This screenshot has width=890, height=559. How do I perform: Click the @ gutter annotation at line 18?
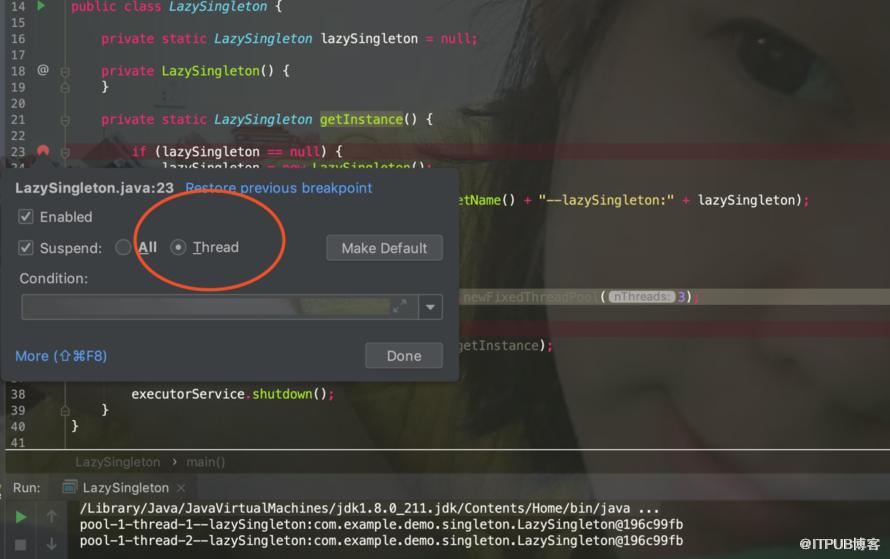(x=43, y=70)
